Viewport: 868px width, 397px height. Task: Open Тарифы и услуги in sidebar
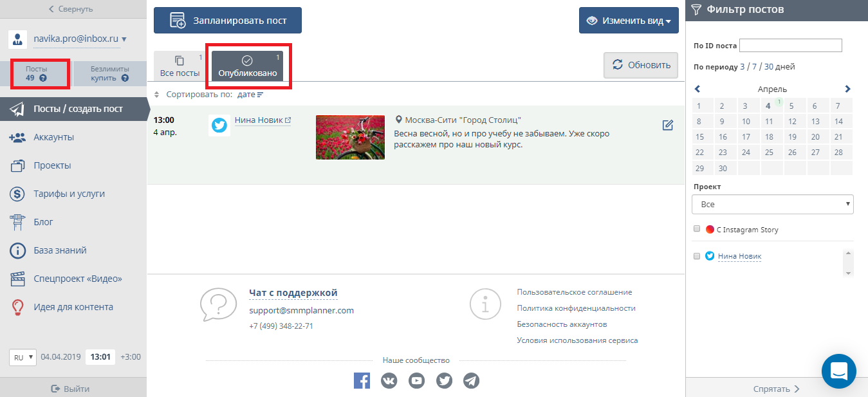coord(69,194)
